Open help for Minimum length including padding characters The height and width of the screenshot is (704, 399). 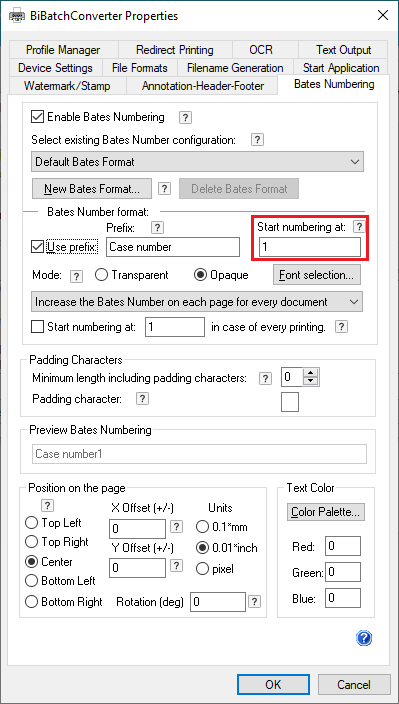click(265, 379)
